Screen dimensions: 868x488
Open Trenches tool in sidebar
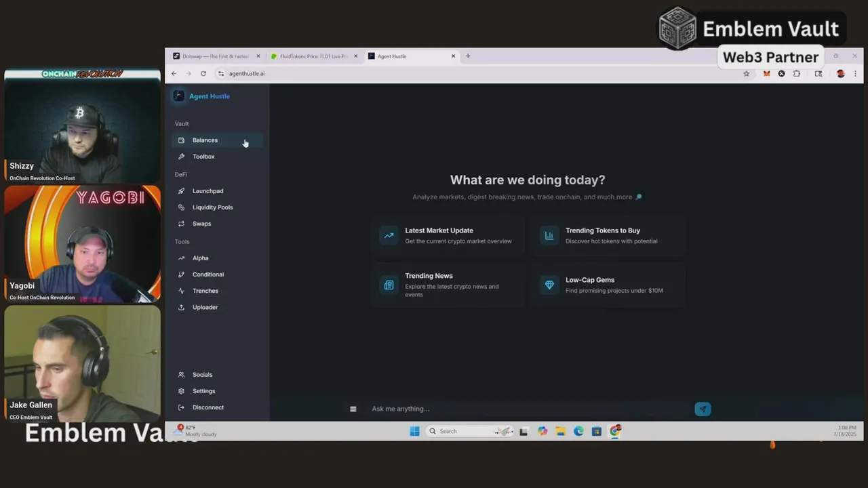pos(217,291)
